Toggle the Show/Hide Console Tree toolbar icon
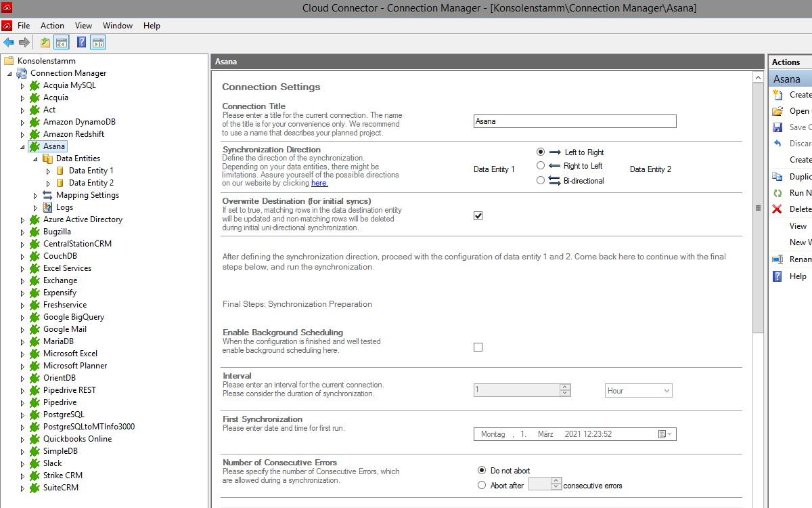 pyautogui.click(x=62, y=43)
